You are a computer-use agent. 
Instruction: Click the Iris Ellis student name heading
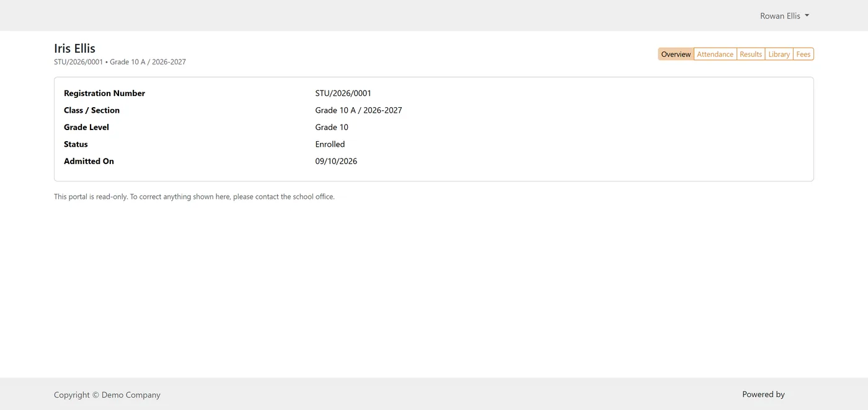coord(74,48)
